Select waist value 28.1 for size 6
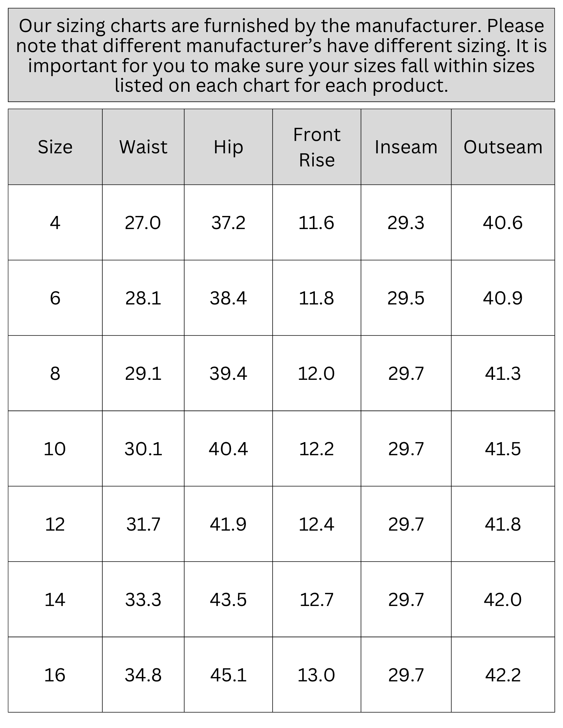The image size is (563, 728). (x=143, y=298)
